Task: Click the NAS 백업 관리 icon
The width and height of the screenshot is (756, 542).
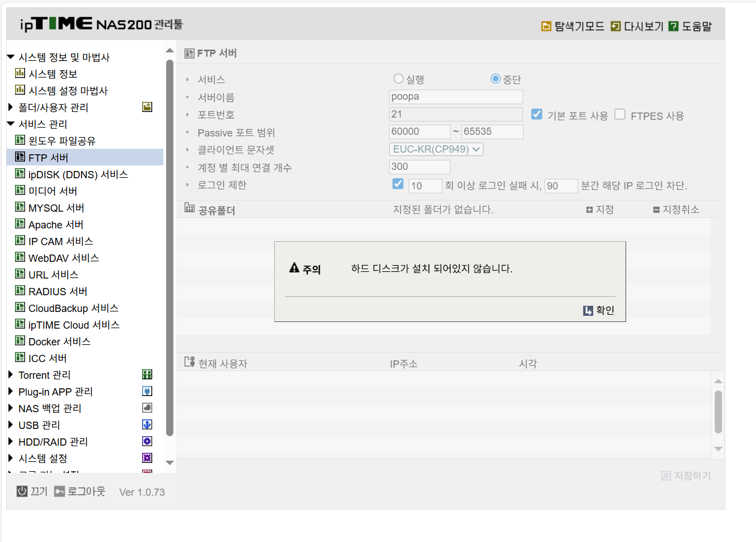Action: (147, 408)
